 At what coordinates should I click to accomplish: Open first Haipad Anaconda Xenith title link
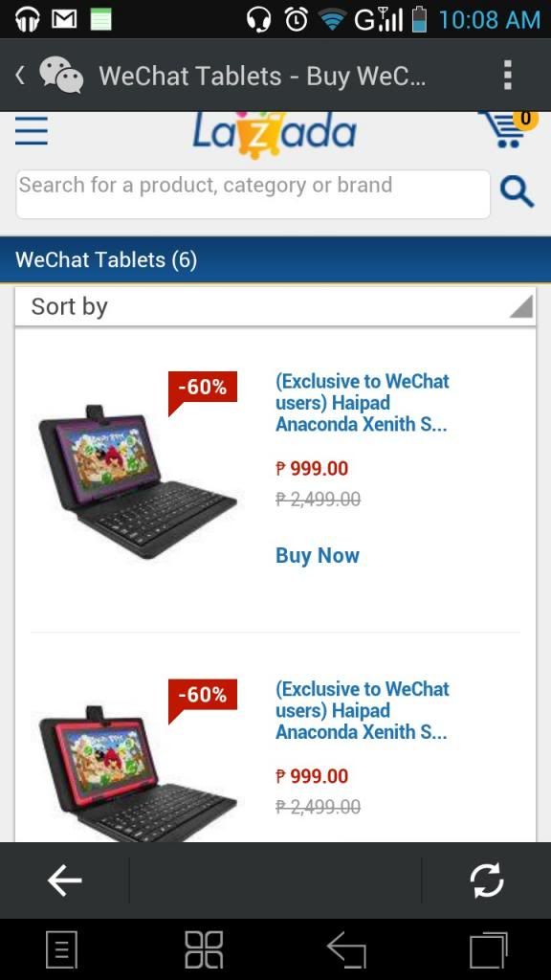[363, 403]
